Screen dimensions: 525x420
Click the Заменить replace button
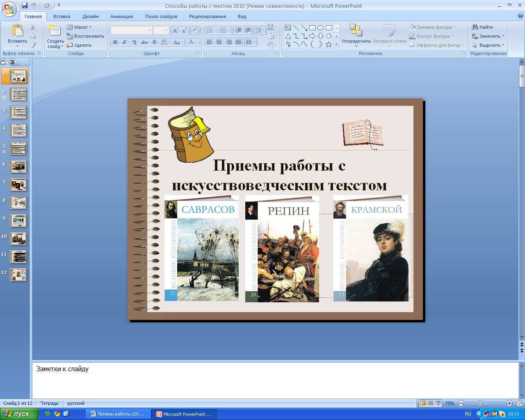pyautogui.click(x=488, y=36)
